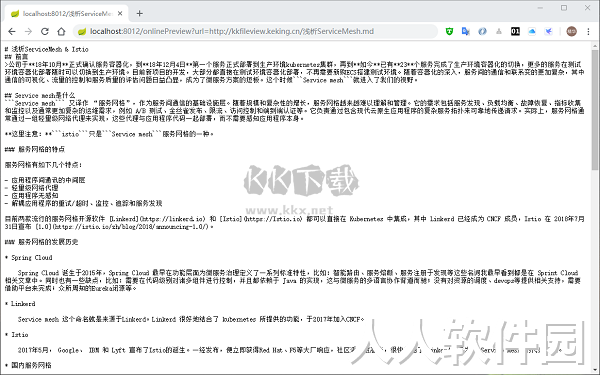Click the '### 服务网格的特点' heading
600x375 pixels.
35,149
